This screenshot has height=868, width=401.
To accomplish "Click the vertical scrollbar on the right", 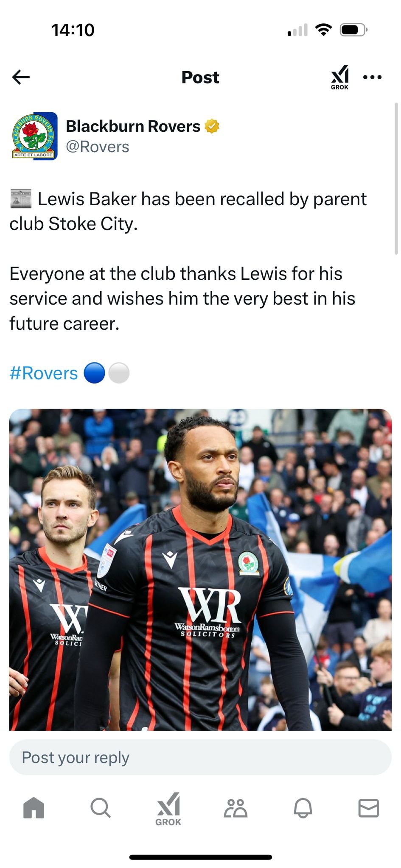I will coord(396,178).
